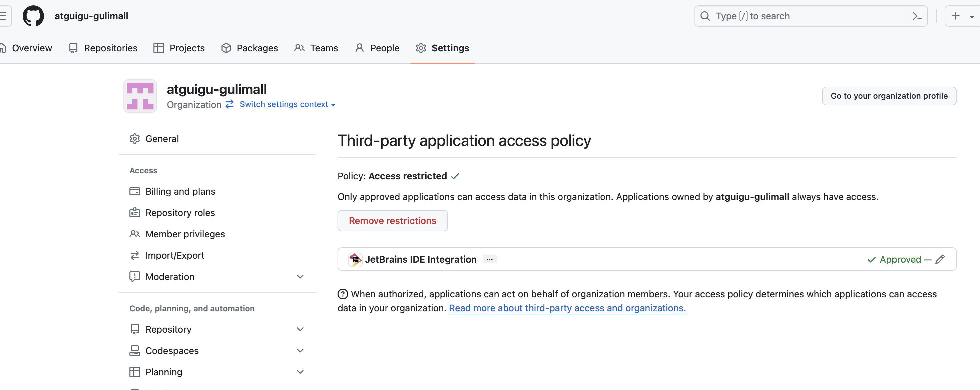Image resolution: width=980 pixels, height=390 pixels.
Task: Click the plus create-new icon
Action: (x=955, y=16)
